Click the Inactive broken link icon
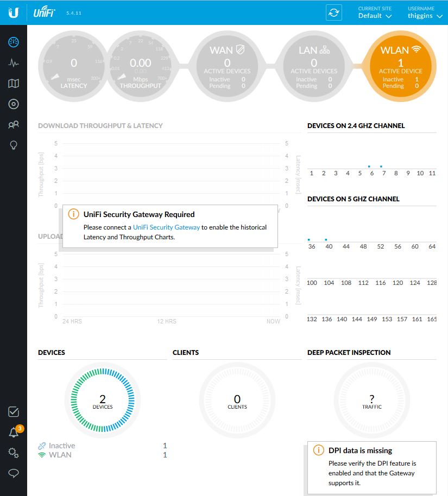The height and width of the screenshot is (496, 448). point(42,446)
